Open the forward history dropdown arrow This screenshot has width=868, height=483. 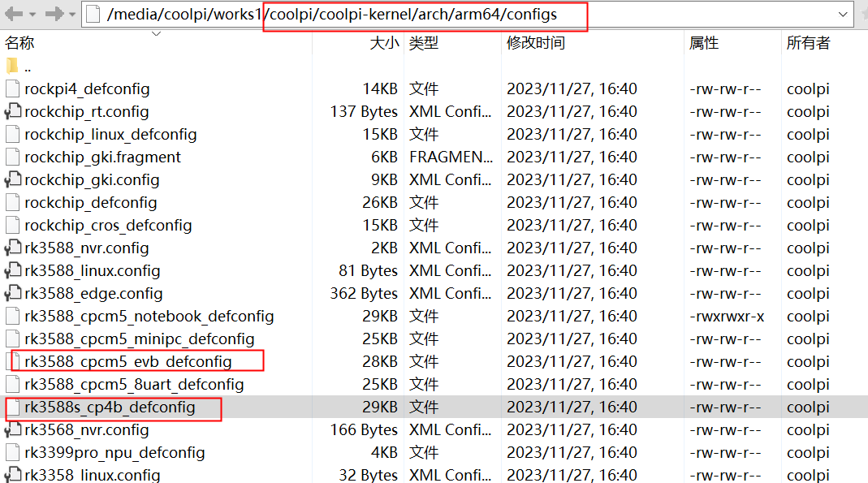coord(72,15)
